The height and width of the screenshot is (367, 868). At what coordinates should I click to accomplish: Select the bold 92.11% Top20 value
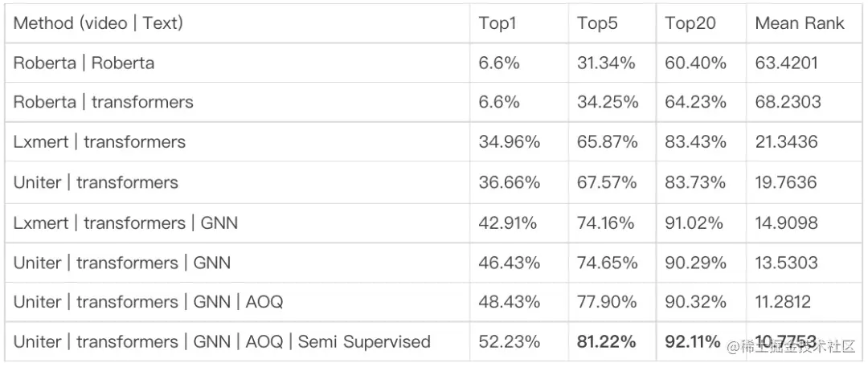pos(693,342)
